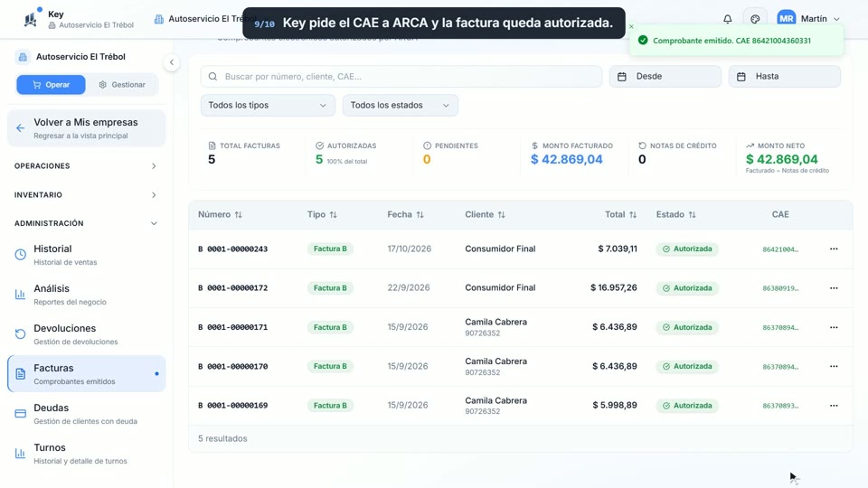The height and width of the screenshot is (488, 868).
Task: Click the Hasta calendar icon
Action: (x=741, y=76)
